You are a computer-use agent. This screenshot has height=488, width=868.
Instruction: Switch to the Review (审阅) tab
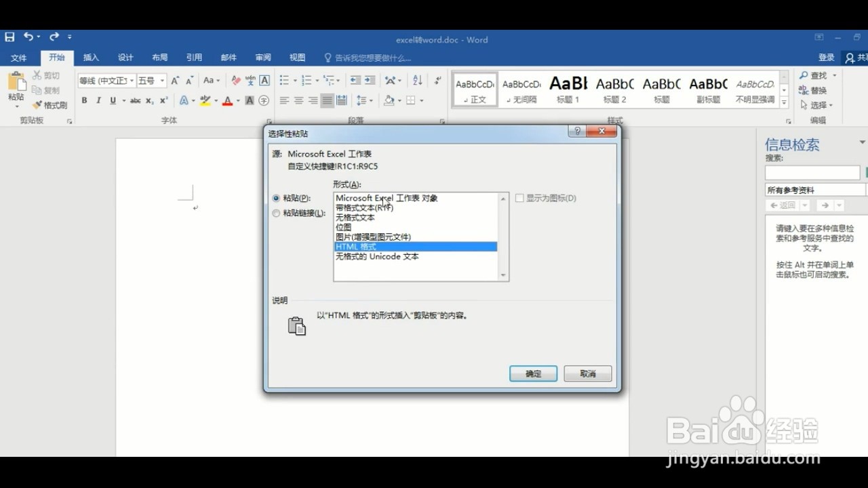coord(263,58)
